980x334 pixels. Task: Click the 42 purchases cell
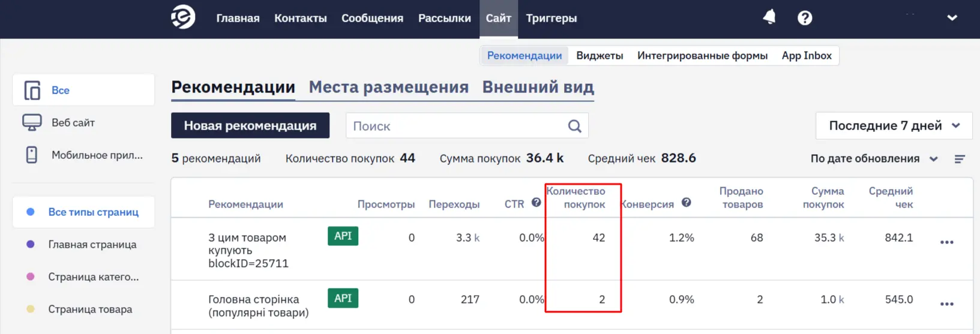(598, 238)
